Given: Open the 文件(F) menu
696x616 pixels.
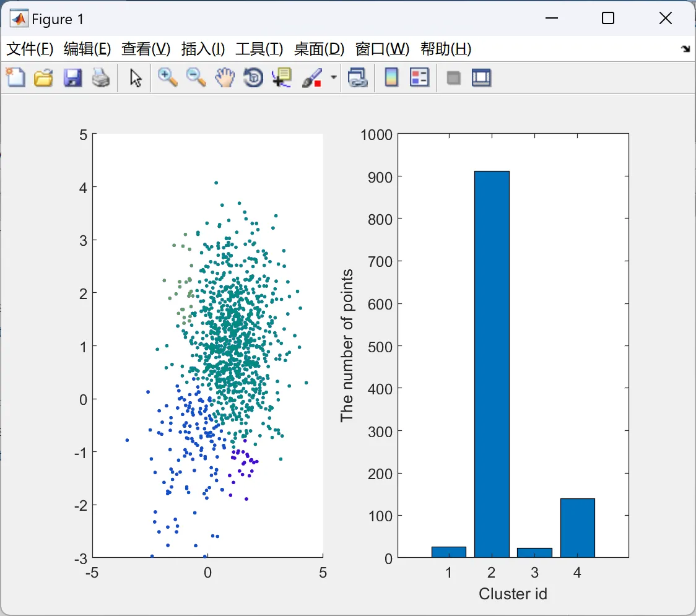Looking at the screenshot, I should click(30, 49).
